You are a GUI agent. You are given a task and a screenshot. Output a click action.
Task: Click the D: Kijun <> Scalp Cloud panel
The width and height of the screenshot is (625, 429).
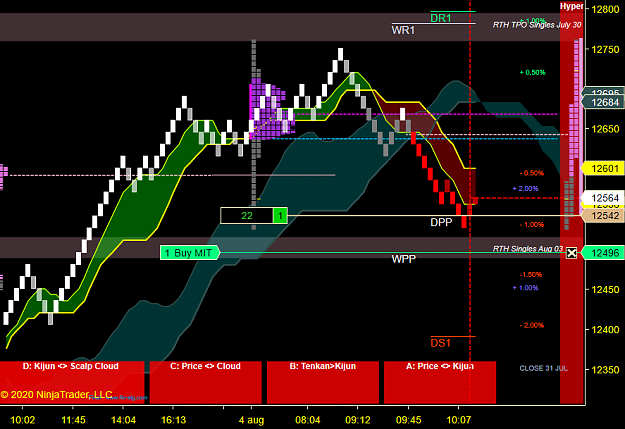(x=72, y=382)
